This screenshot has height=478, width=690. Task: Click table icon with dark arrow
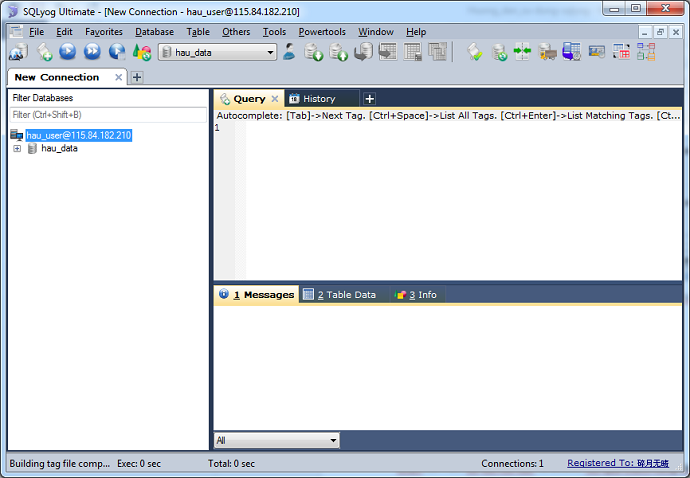(x=388, y=52)
